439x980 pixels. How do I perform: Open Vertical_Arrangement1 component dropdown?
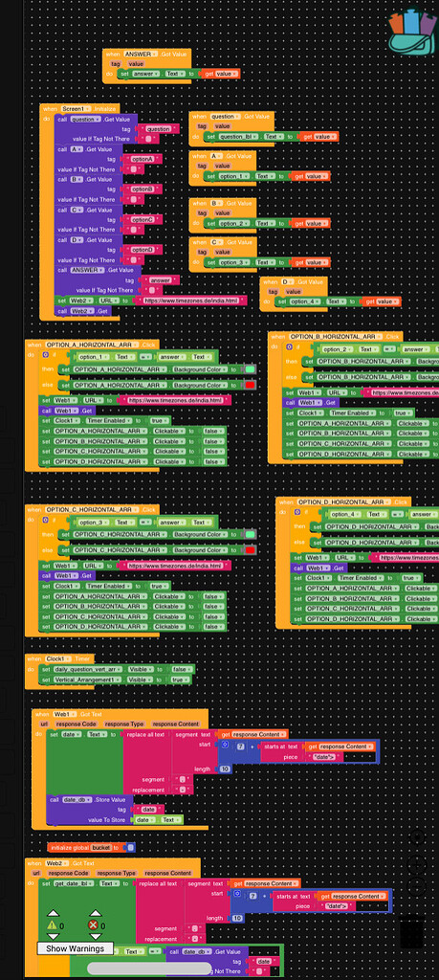[x=87, y=679]
